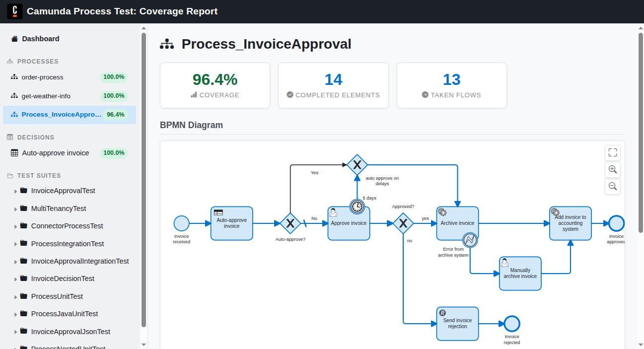Select the Send invoice rejection task

pyautogui.click(x=458, y=324)
